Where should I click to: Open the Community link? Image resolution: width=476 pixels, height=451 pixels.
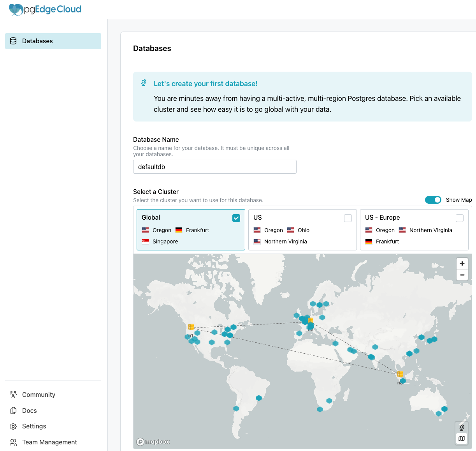click(x=39, y=395)
